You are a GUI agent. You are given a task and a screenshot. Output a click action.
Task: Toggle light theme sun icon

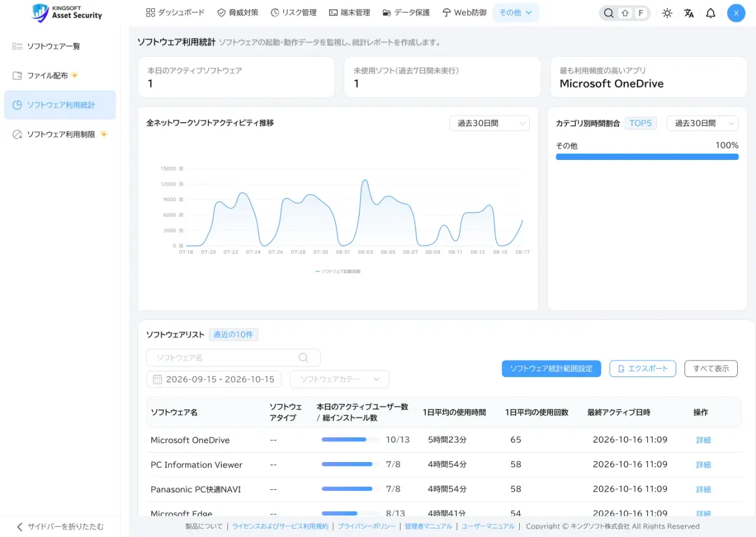tap(667, 13)
